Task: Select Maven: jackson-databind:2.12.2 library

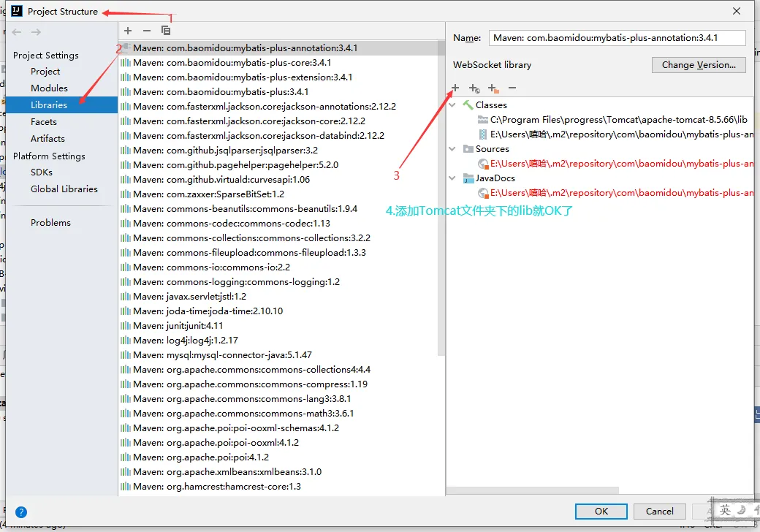Action: coord(280,136)
